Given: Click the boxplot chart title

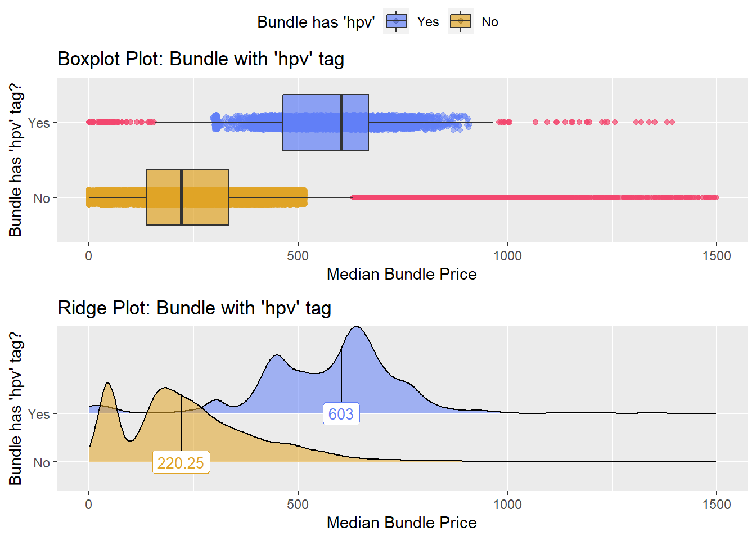Looking at the screenshot, I should (201, 58).
